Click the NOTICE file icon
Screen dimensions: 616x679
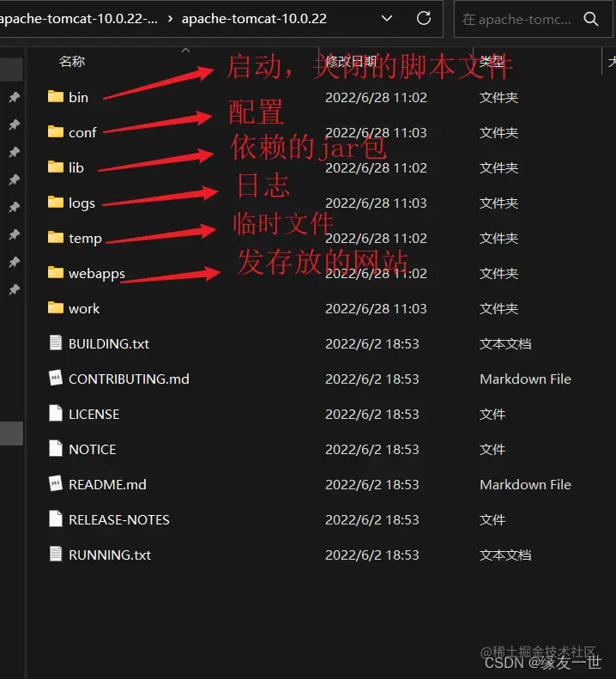click(x=56, y=448)
